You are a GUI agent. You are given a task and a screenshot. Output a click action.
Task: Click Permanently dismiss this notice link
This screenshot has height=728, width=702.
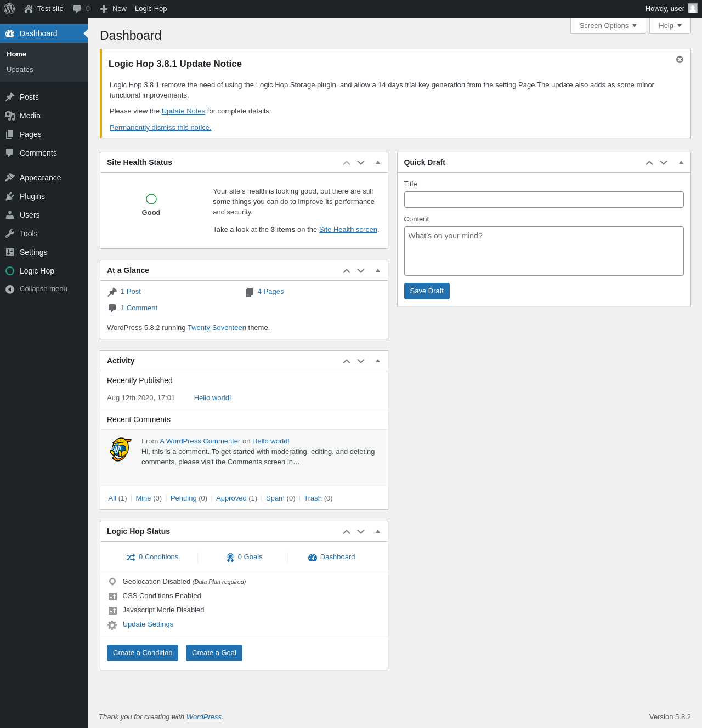click(x=161, y=128)
